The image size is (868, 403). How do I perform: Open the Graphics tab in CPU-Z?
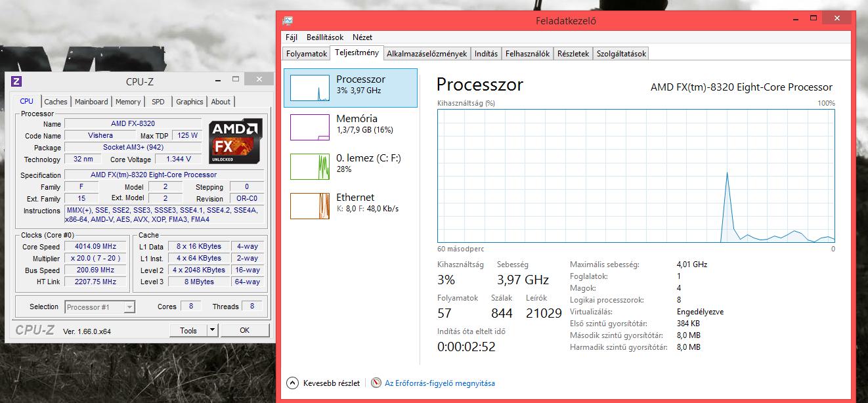[190, 102]
